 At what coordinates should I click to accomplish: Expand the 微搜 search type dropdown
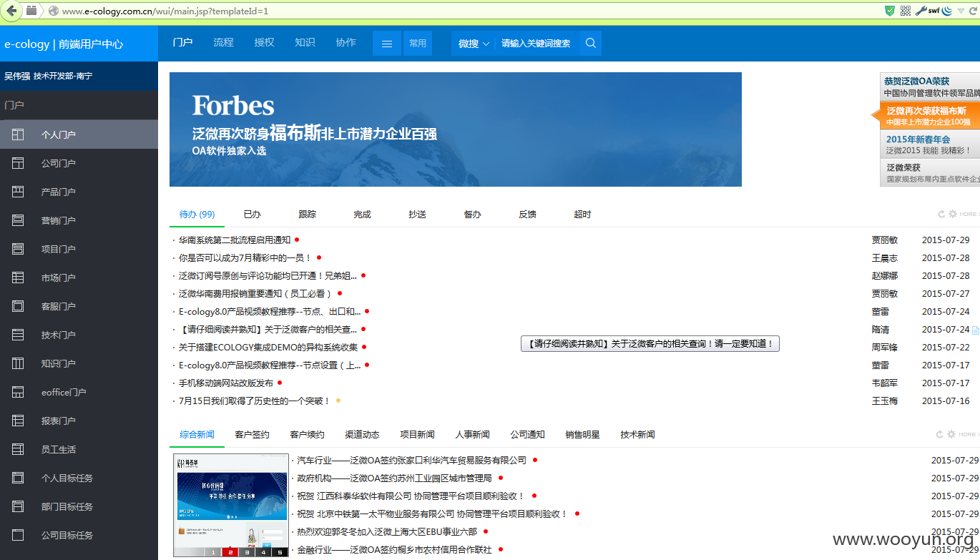474,43
